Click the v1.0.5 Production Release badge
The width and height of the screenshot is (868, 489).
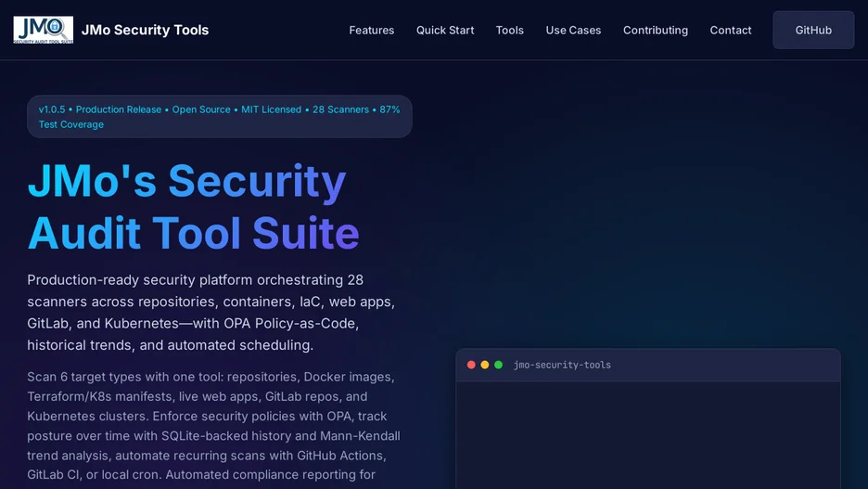click(x=220, y=117)
